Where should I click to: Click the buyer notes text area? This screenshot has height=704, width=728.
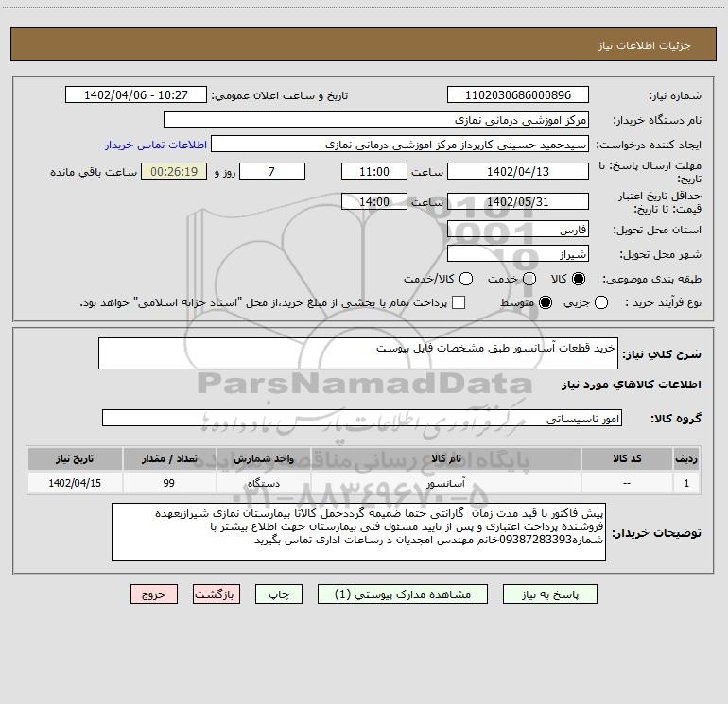point(359,532)
